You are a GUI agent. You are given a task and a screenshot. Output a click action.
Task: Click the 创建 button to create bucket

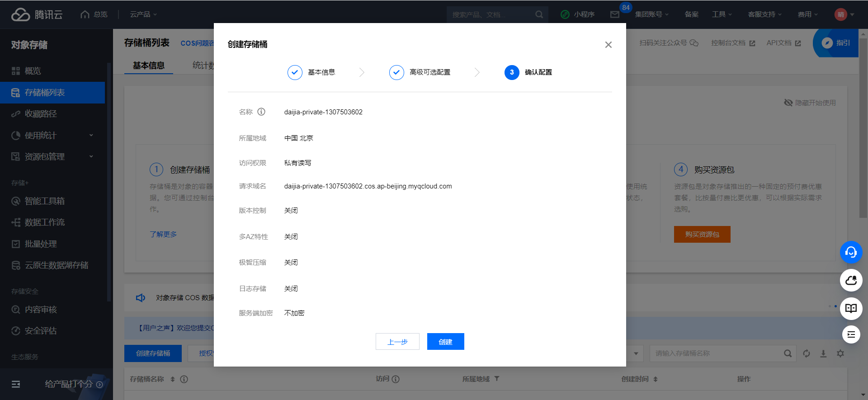click(x=445, y=342)
